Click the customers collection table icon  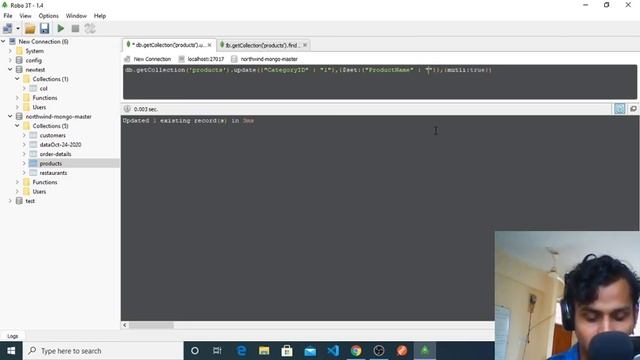[x=33, y=135]
